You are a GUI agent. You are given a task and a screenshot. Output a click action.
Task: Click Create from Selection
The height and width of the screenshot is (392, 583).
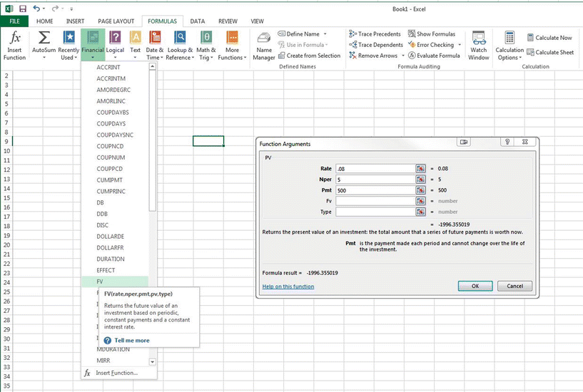coord(310,56)
